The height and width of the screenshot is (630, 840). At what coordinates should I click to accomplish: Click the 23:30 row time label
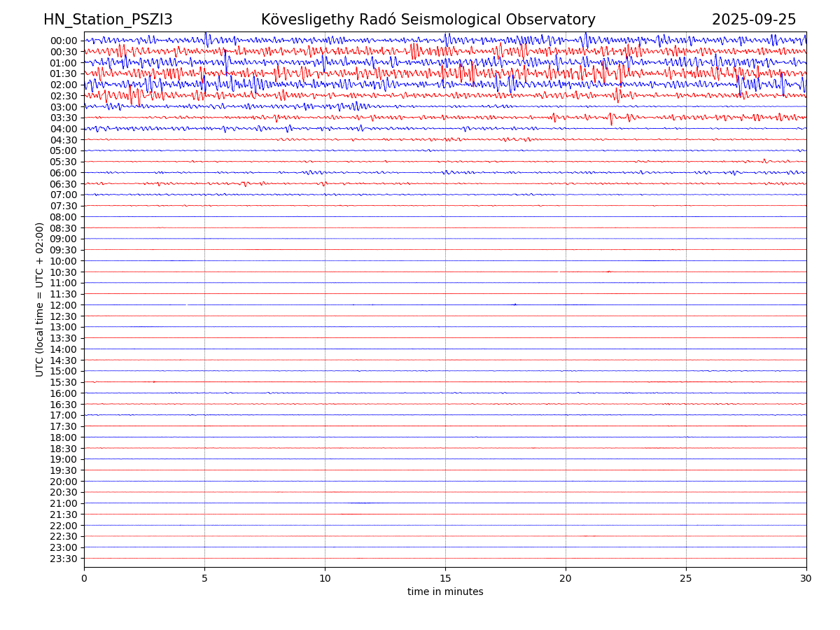tap(63, 559)
